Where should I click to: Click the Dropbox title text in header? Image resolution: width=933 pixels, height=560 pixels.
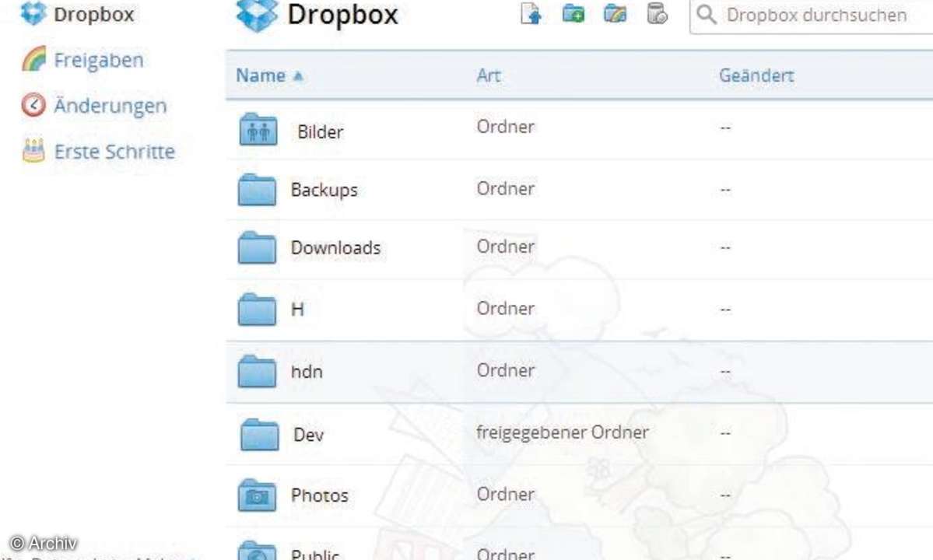click(342, 15)
